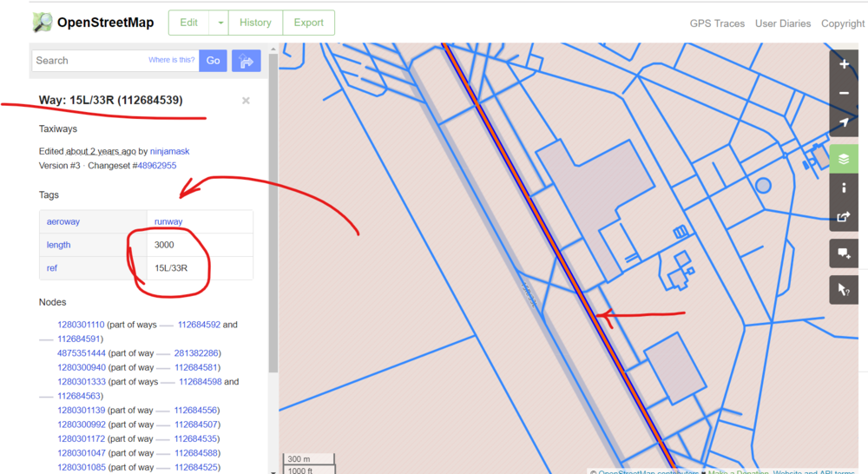Image resolution: width=868 pixels, height=474 pixels.
Task: Open user ninjamask's profile
Action: coord(169,151)
